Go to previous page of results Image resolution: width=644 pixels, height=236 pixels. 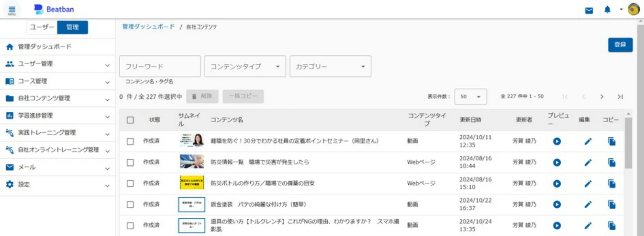583,97
